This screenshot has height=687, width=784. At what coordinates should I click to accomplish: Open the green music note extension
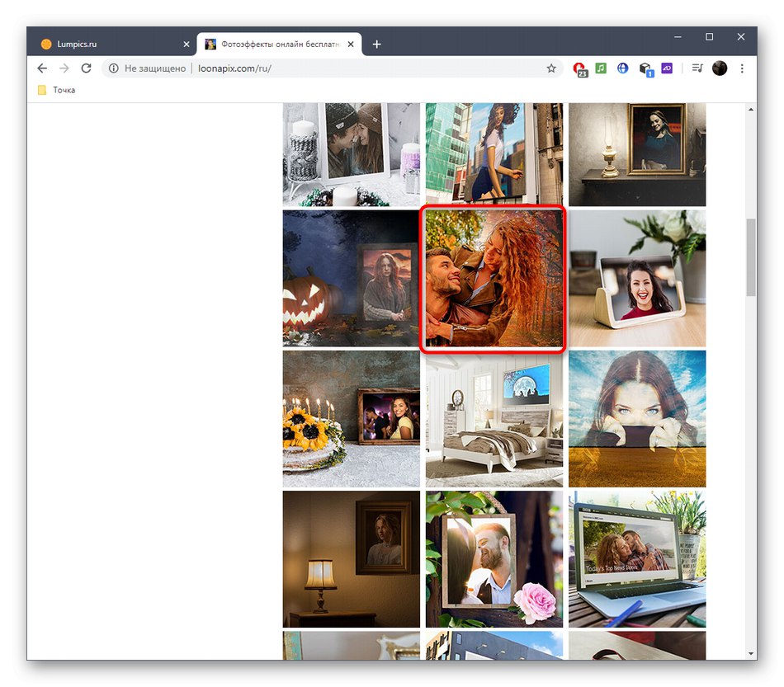[601, 68]
